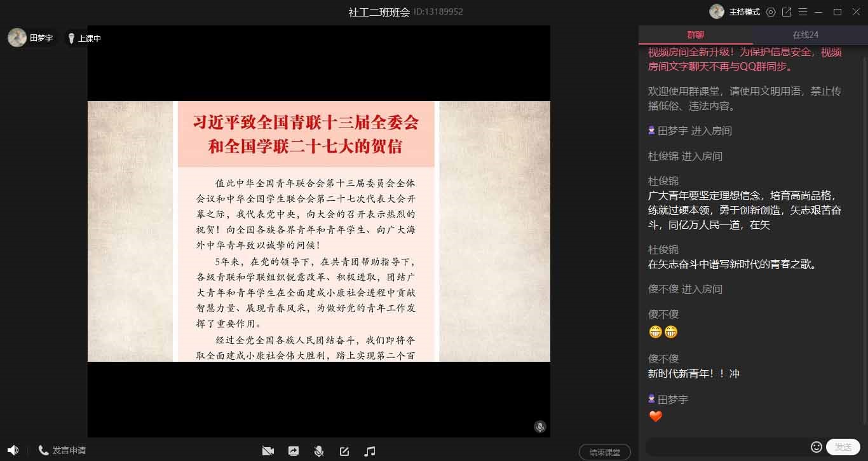
Task: Open the hexagon settings icon
Action: pos(771,12)
